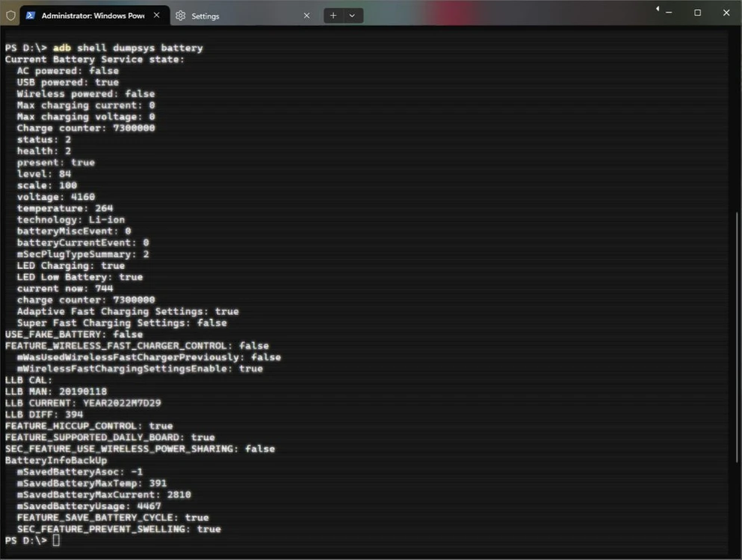This screenshot has height=560, width=742.
Task: Click the "current now: 744" line
Action: coord(65,288)
